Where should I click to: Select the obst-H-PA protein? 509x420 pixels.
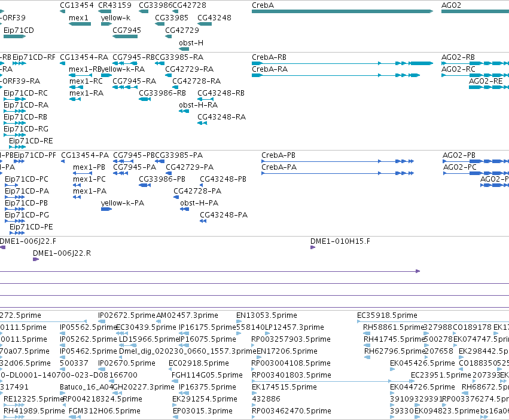tap(185, 209)
